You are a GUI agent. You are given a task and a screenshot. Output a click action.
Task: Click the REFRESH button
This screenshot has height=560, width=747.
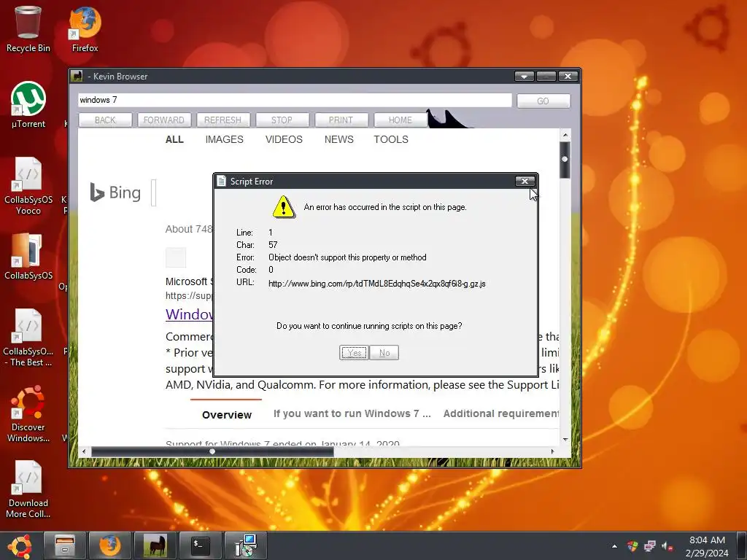(x=223, y=120)
